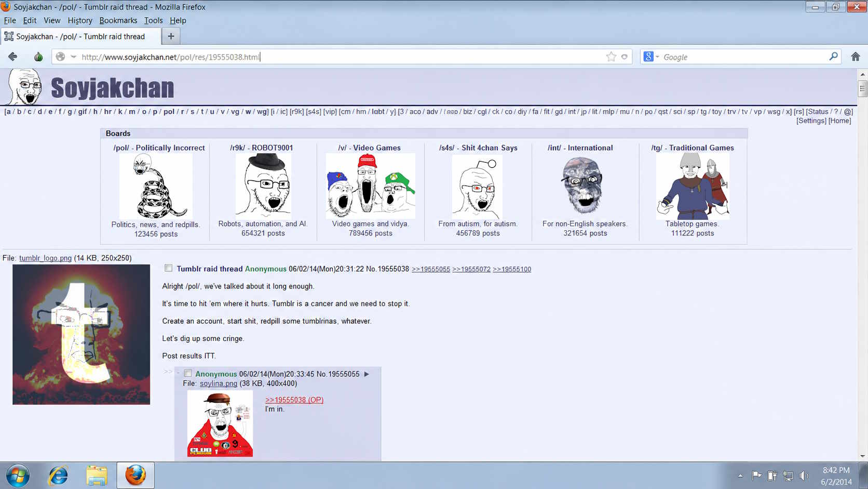Viewport: 868px width, 489px height.
Task: Go to the browser Home icon
Action: point(856,57)
